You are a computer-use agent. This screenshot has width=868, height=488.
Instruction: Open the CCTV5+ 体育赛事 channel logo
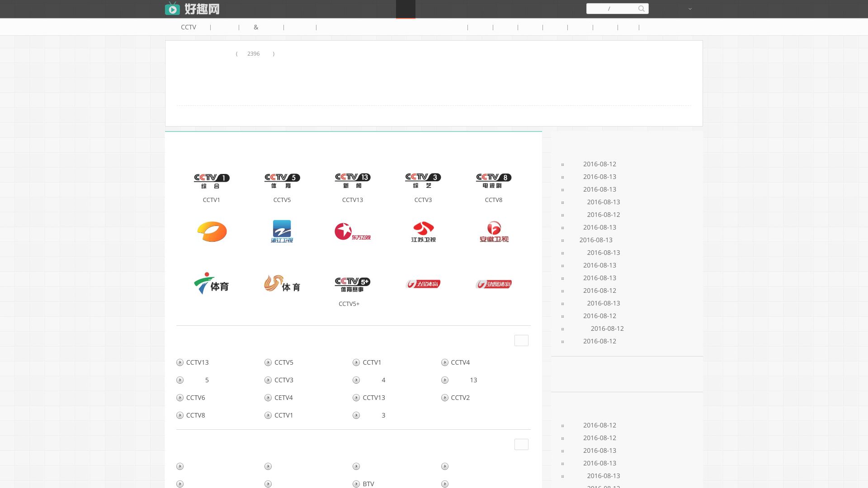pyautogui.click(x=353, y=285)
